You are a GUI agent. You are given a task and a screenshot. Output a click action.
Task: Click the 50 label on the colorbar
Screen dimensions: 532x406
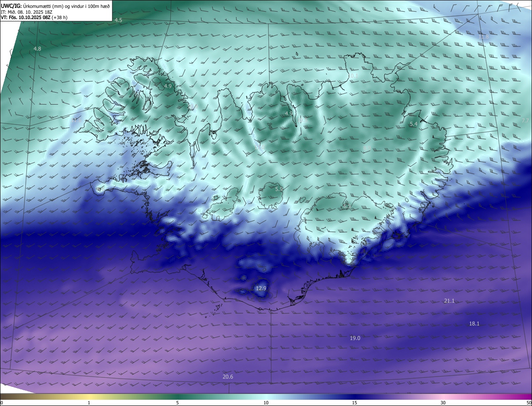pyautogui.click(x=529, y=403)
